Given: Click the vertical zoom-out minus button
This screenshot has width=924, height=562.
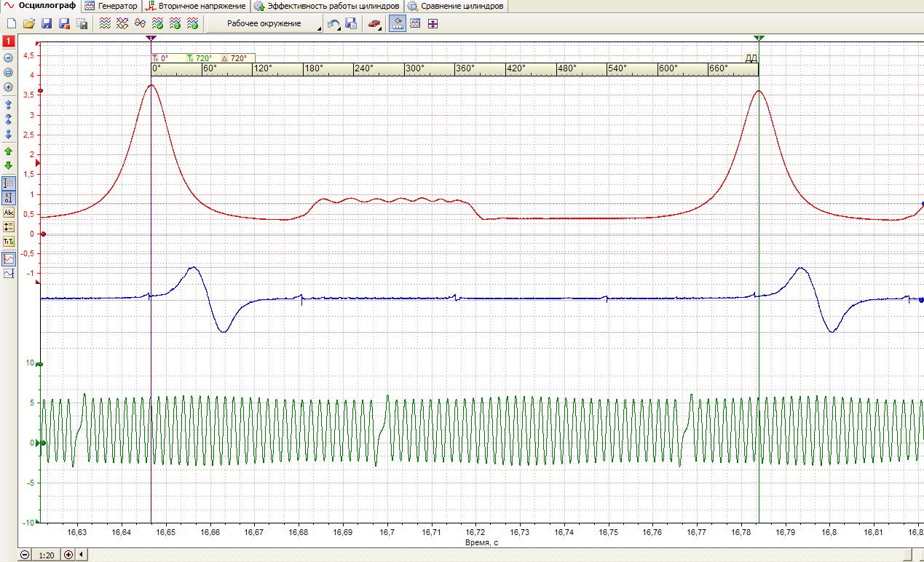Looking at the screenshot, I should click(x=9, y=58).
